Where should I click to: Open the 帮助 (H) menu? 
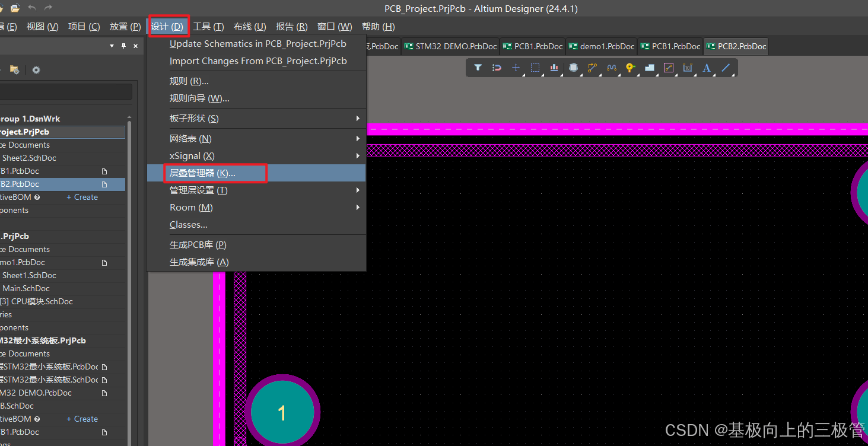pos(378,27)
